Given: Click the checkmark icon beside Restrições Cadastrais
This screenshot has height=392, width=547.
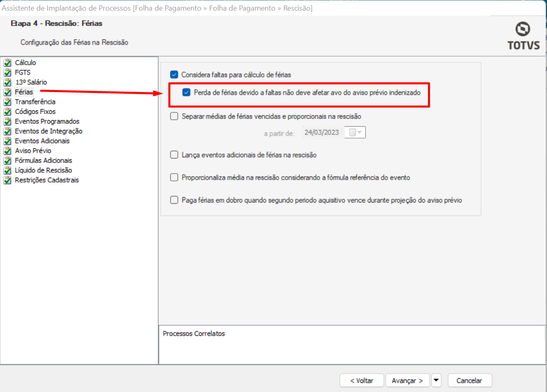Looking at the screenshot, I should click(x=7, y=180).
